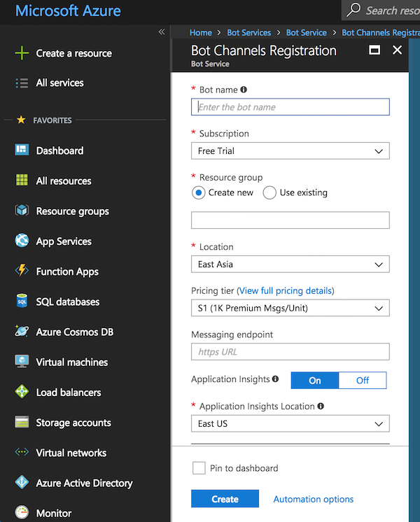This screenshot has width=420, height=522.
Task: Close the Bot Channels Registration blade
Action: point(397,50)
